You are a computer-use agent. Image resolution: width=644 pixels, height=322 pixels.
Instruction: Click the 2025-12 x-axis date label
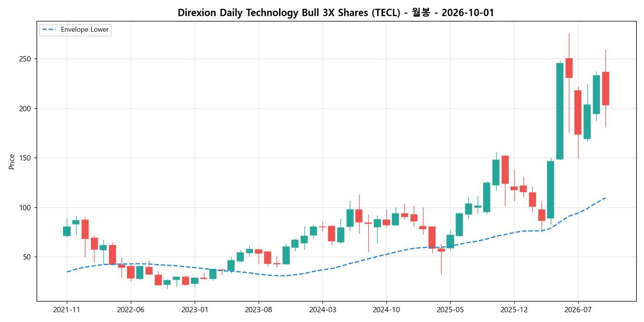coord(514,310)
